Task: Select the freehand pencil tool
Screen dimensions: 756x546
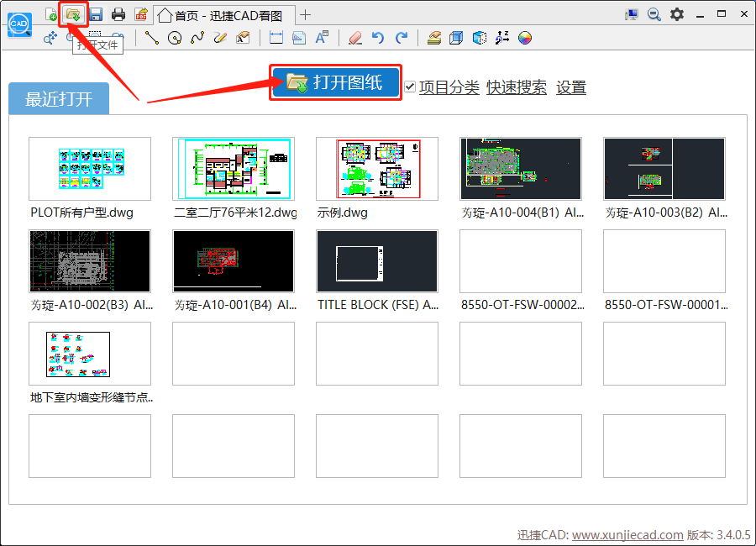Action: pyautogui.click(x=220, y=38)
